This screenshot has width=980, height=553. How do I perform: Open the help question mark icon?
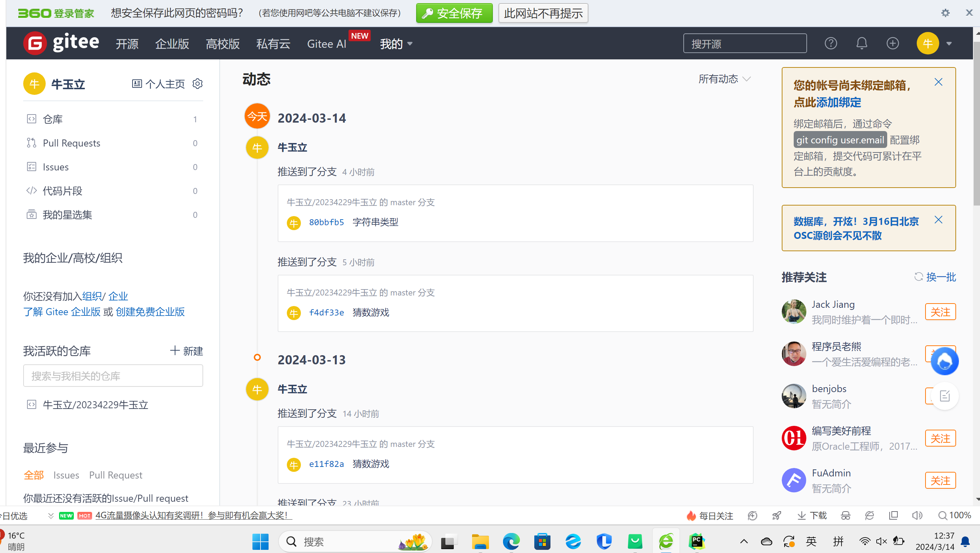point(831,43)
